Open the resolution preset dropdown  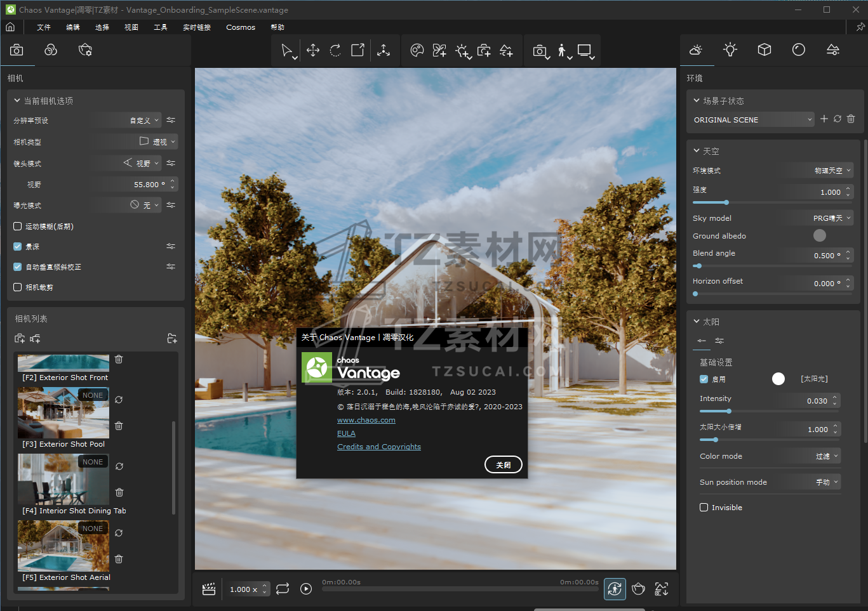coord(130,120)
